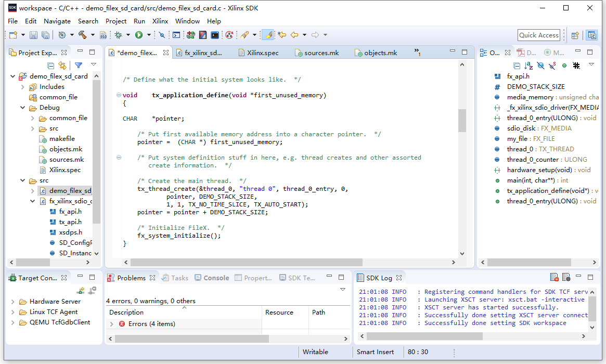Open Outline view menu triangle

(x=591, y=64)
